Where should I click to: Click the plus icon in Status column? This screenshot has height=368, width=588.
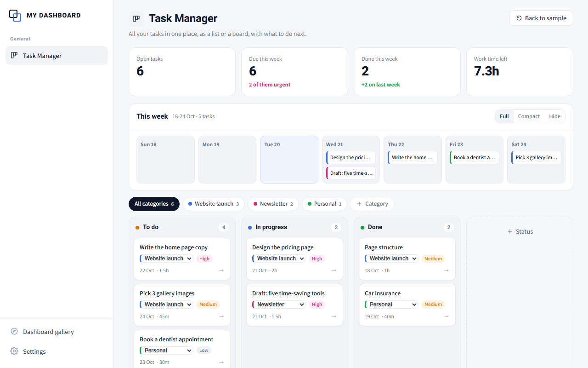click(x=509, y=232)
